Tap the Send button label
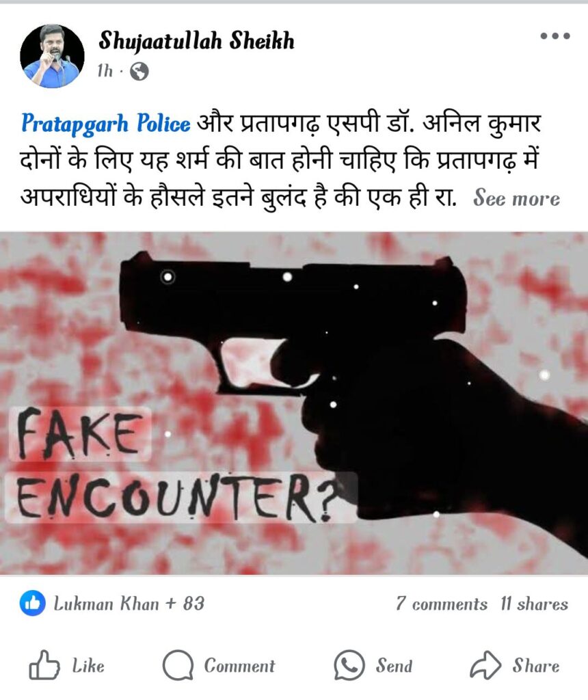Viewport: 588px width, 700px height. (x=394, y=666)
